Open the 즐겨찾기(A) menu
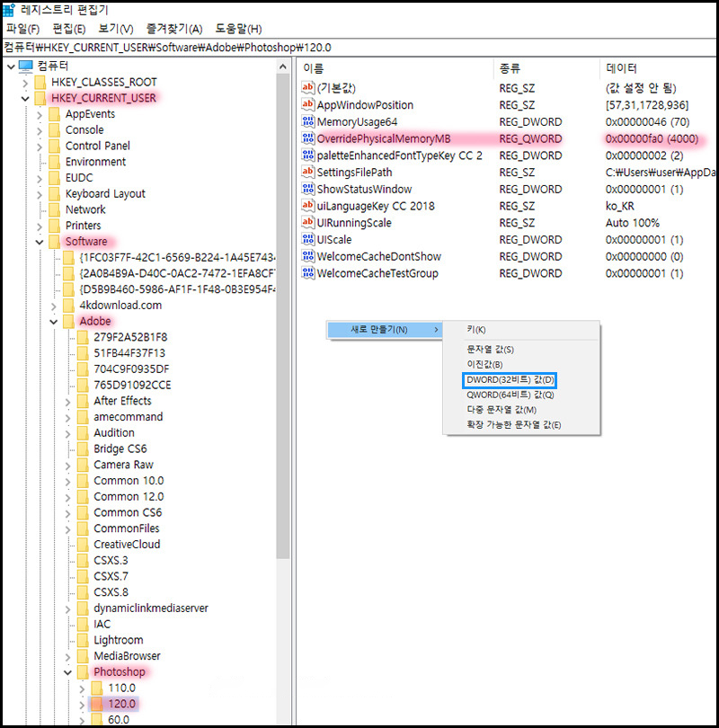The height and width of the screenshot is (728, 719). click(174, 30)
